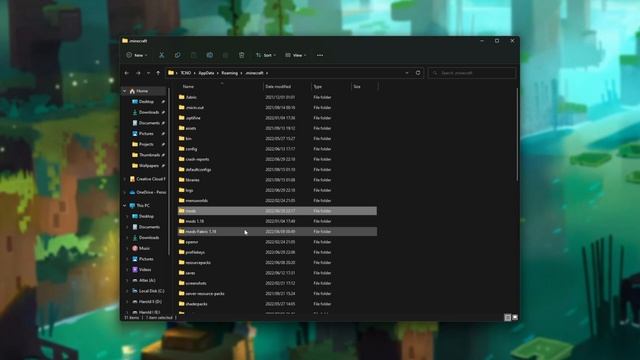Screen dimensions: 640x360
Task: Open pinned Documents under Home
Action: tap(149, 123)
